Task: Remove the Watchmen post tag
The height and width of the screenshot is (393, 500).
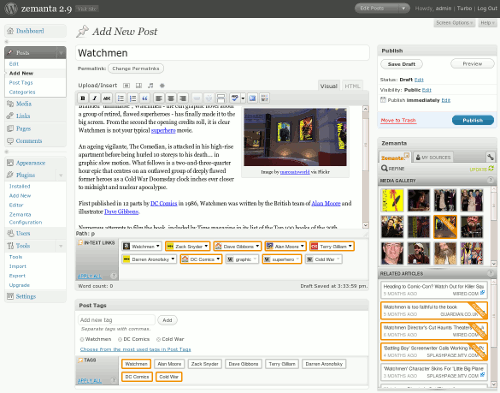Action: [82, 339]
